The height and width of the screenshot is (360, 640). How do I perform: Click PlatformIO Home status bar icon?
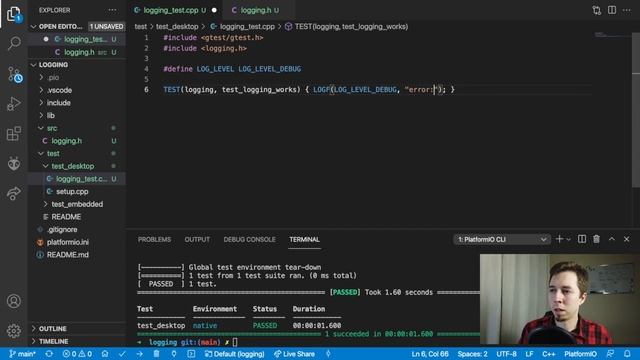(x=105, y=354)
